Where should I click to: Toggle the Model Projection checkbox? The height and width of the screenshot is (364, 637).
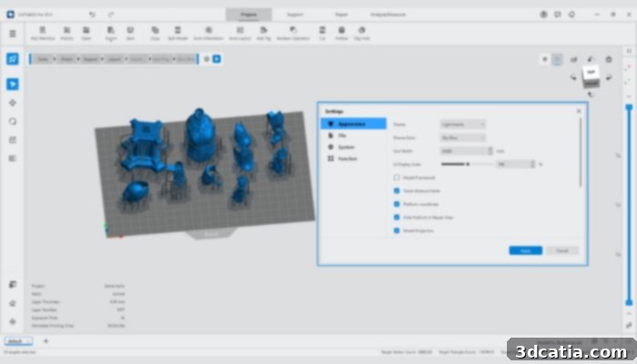397,231
